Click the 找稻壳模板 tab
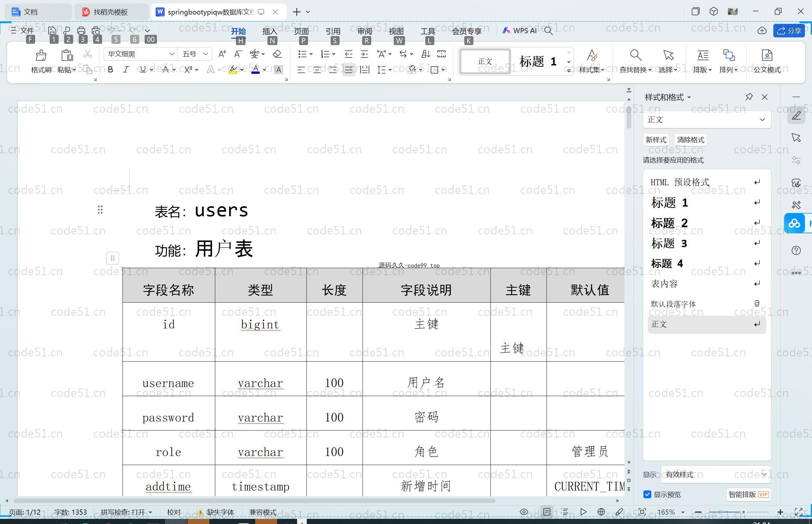 click(x=111, y=12)
